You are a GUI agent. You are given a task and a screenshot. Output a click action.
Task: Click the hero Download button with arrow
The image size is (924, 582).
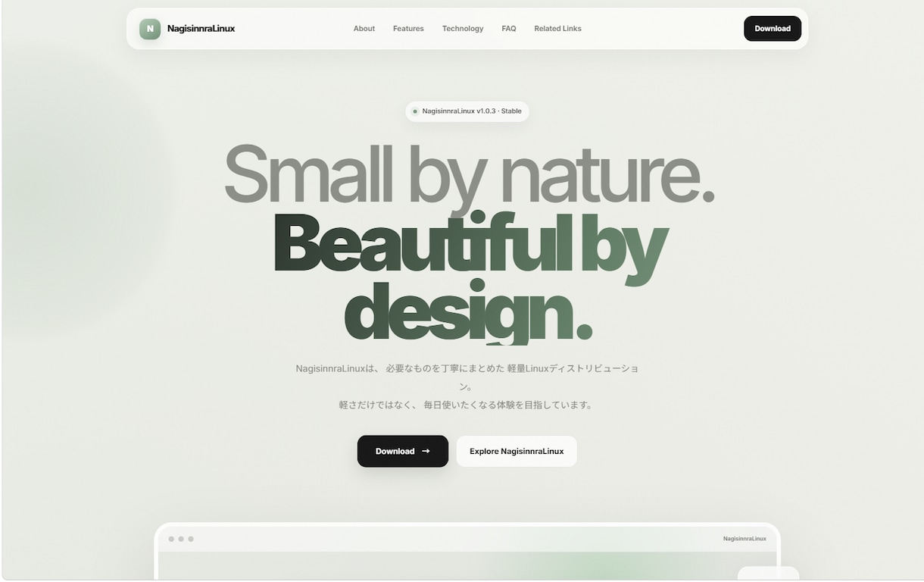403,451
